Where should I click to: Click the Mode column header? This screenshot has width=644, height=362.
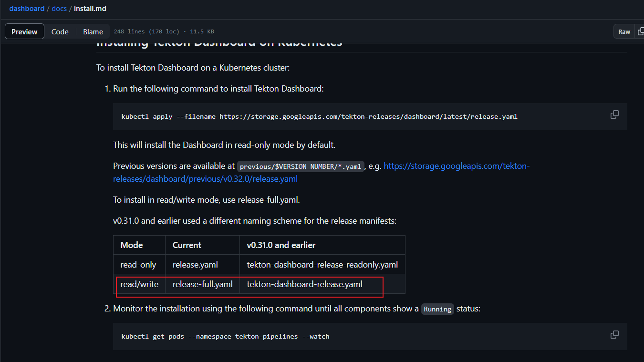(132, 245)
